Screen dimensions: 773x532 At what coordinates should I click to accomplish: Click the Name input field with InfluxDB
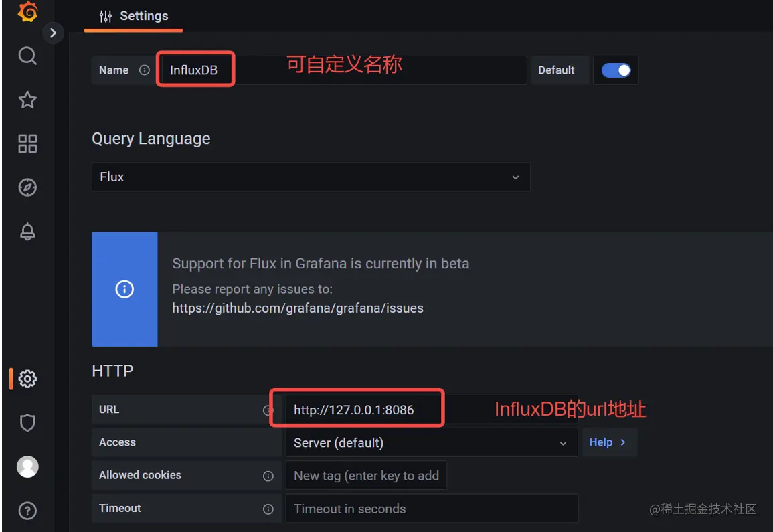343,70
